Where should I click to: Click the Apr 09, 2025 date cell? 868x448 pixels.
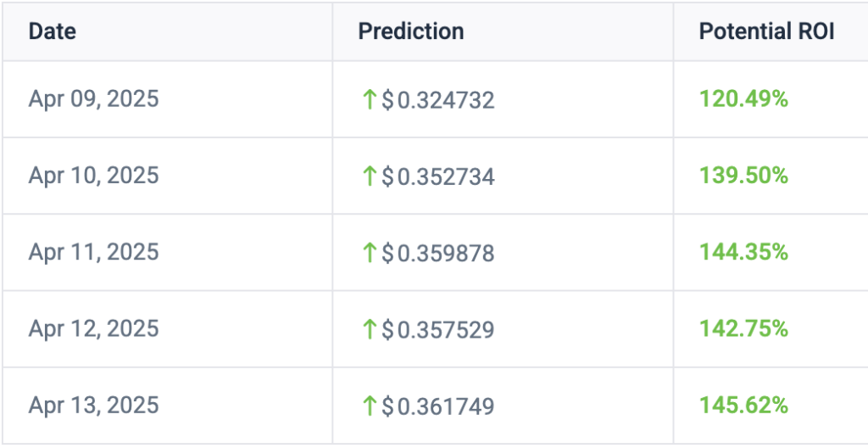[93, 99]
